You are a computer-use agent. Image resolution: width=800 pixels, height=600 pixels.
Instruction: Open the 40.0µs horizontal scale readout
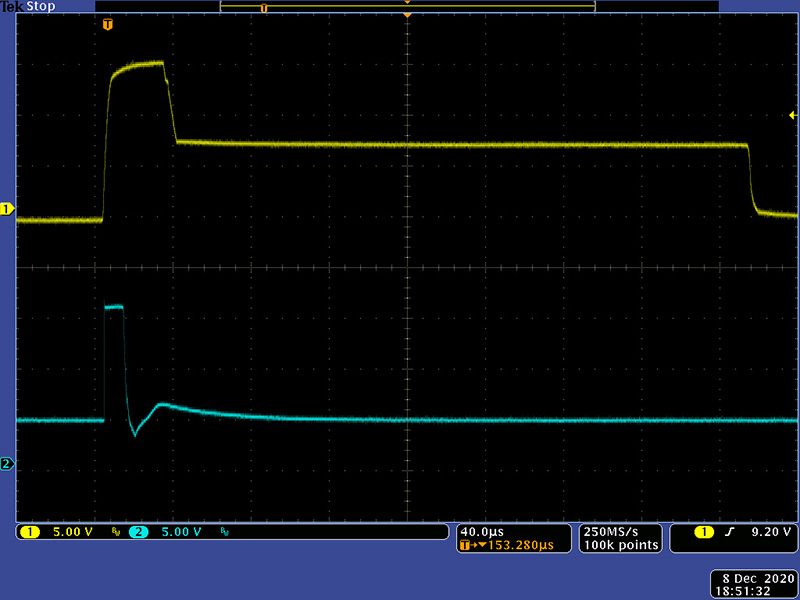[482, 531]
